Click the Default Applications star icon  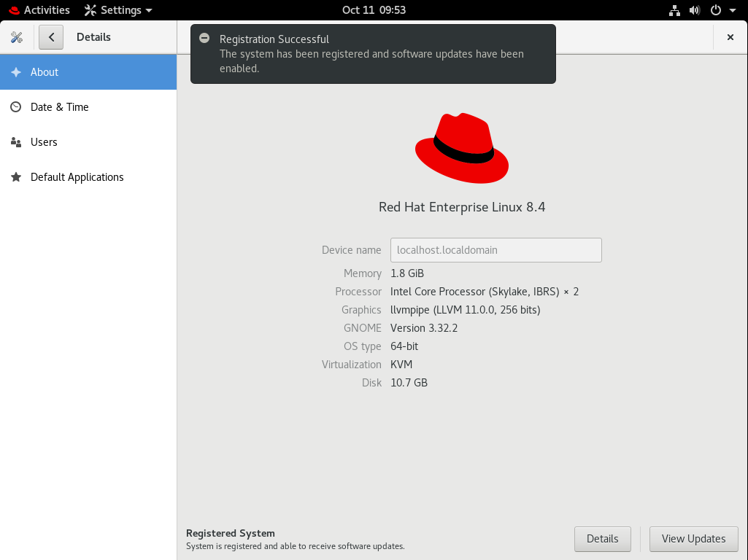click(16, 177)
